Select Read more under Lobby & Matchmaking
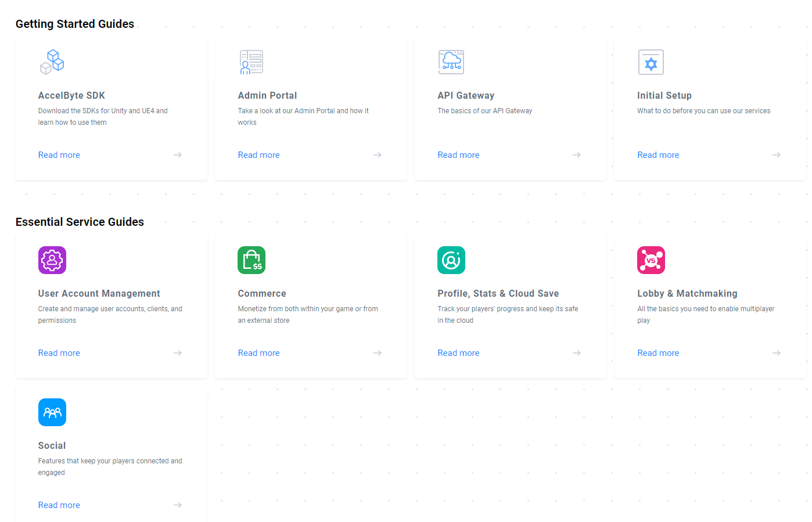 (x=658, y=353)
